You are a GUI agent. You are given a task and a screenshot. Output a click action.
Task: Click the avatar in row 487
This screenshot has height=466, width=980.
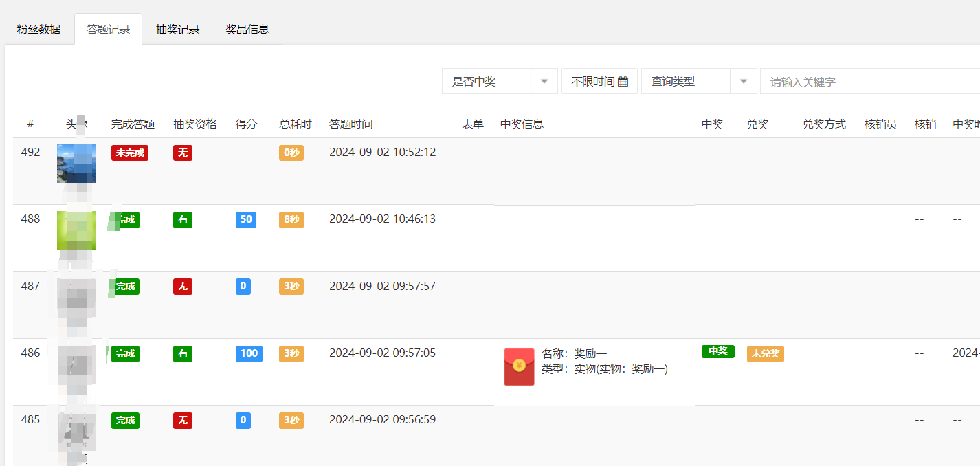click(76, 298)
